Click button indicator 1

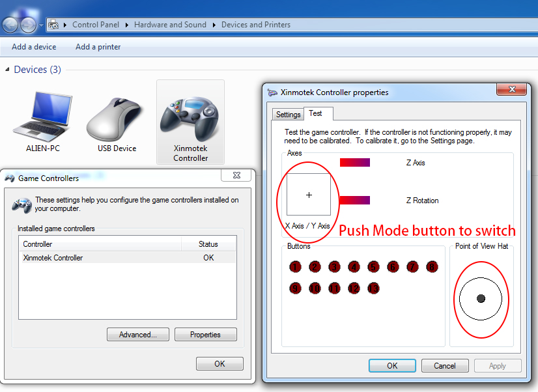coord(295,267)
